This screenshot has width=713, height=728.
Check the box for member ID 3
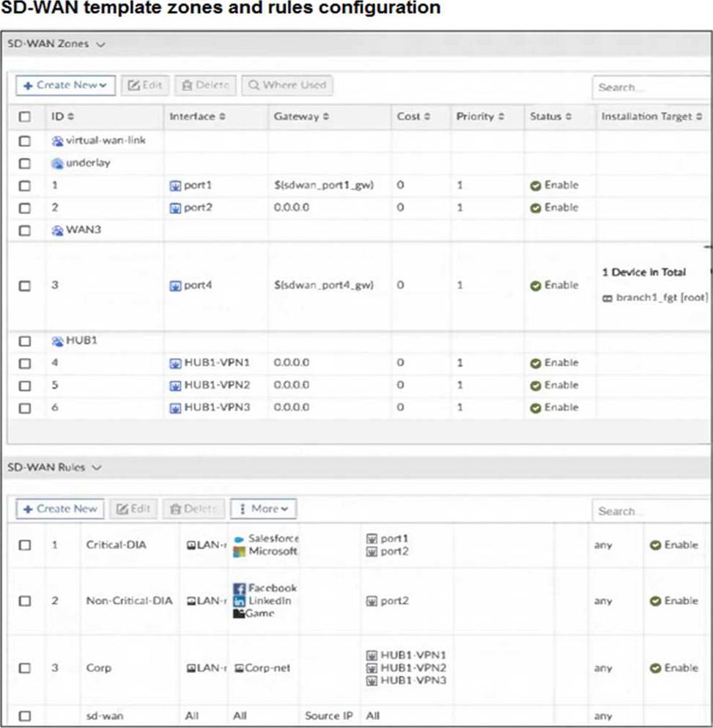click(25, 286)
